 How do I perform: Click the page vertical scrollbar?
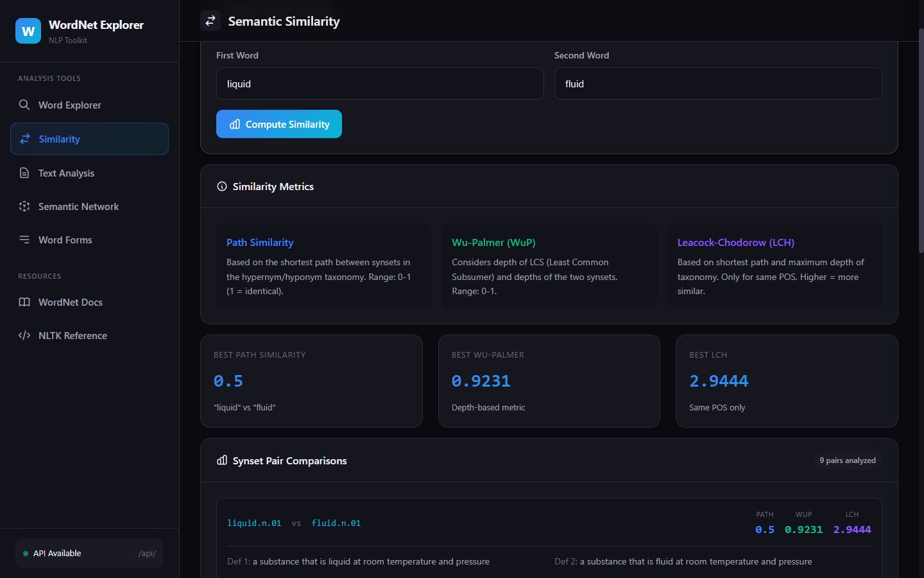(x=921, y=140)
